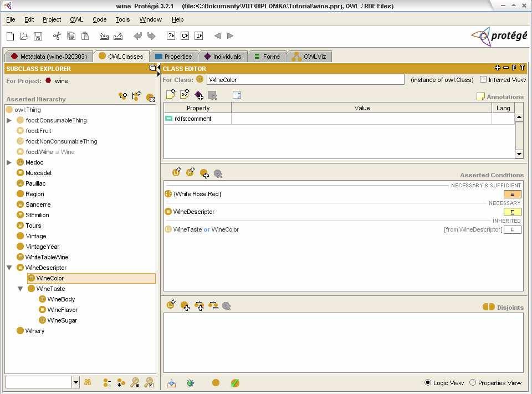Click the question-mark query toolbar icon
The height and width of the screenshot is (394, 532).
click(171, 35)
